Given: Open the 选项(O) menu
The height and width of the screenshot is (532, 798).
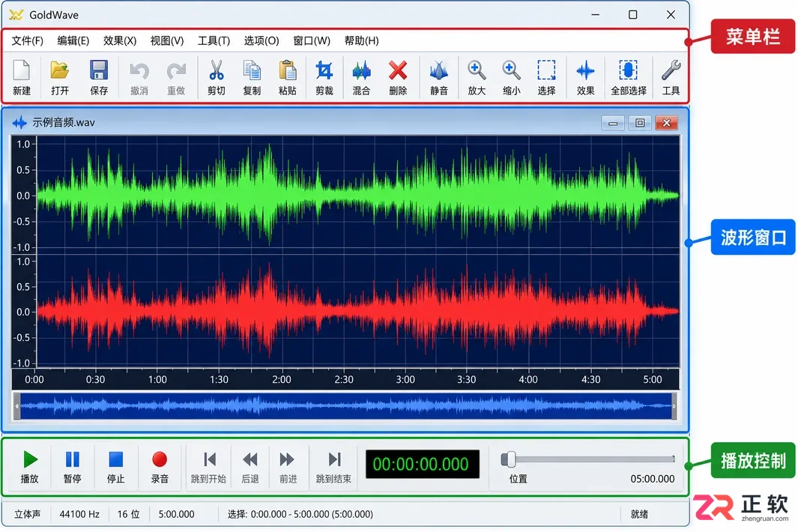Looking at the screenshot, I should tap(261, 40).
